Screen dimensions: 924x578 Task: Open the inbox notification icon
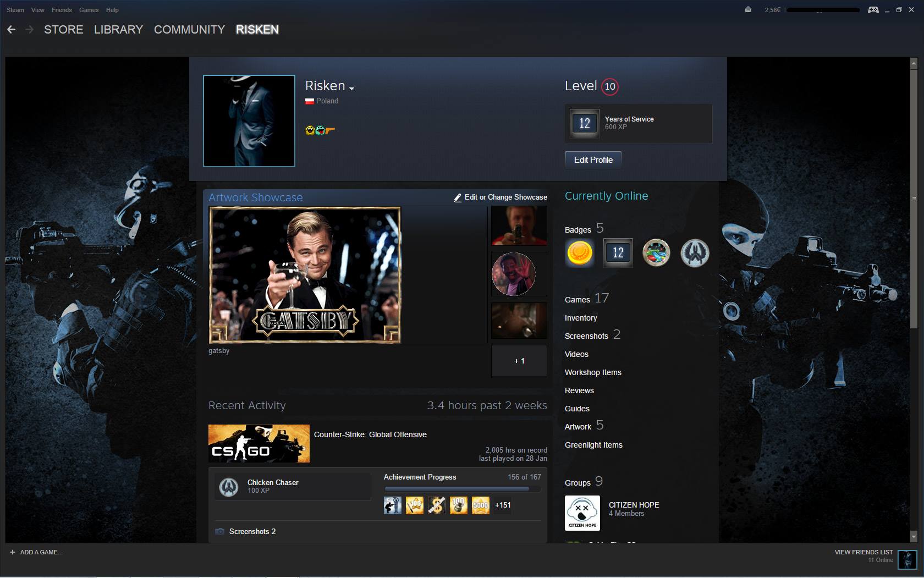point(748,9)
